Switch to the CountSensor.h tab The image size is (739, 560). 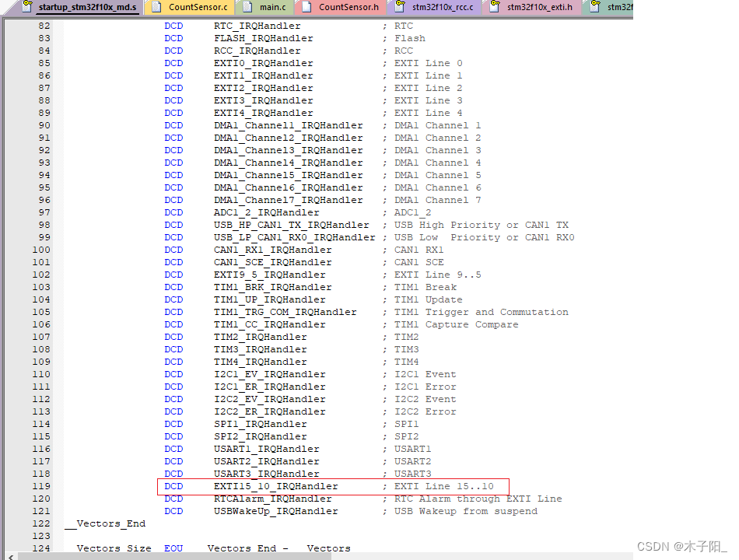[x=341, y=7]
